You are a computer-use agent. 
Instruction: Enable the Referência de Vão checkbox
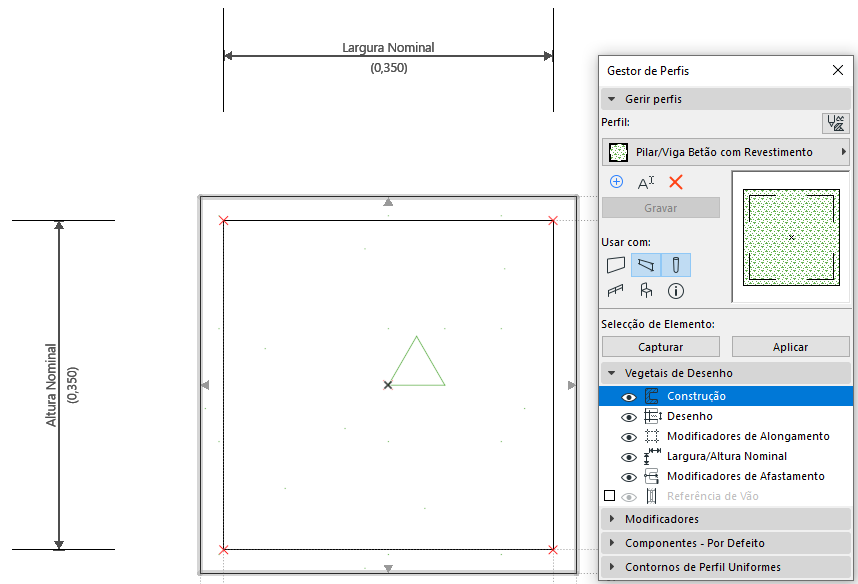(609, 496)
